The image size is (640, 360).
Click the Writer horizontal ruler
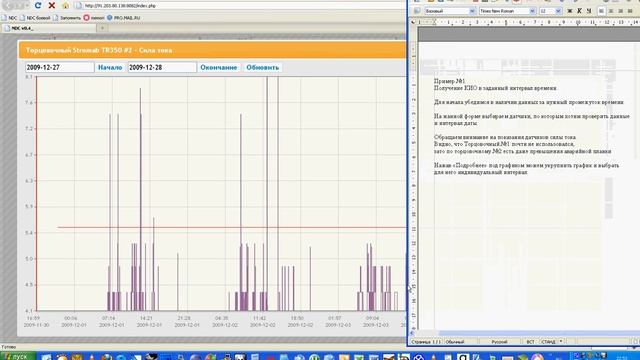pos(529,22)
